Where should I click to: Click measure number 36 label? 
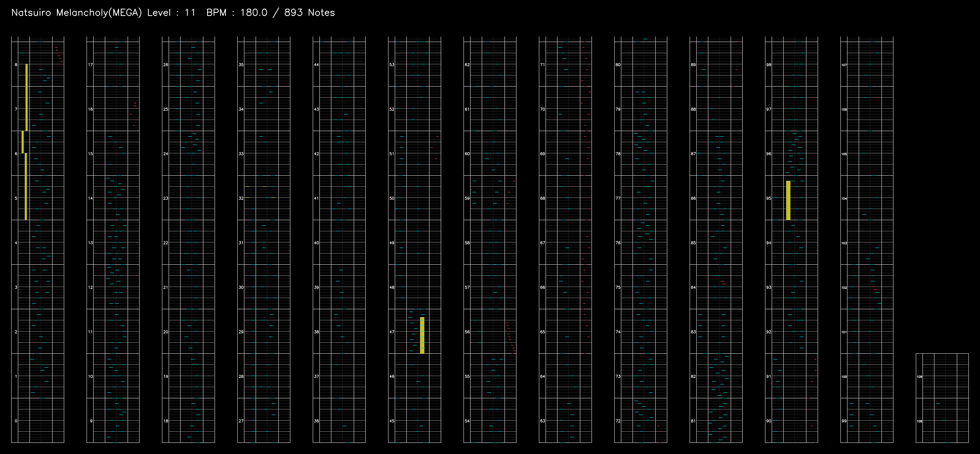point(317,421)
